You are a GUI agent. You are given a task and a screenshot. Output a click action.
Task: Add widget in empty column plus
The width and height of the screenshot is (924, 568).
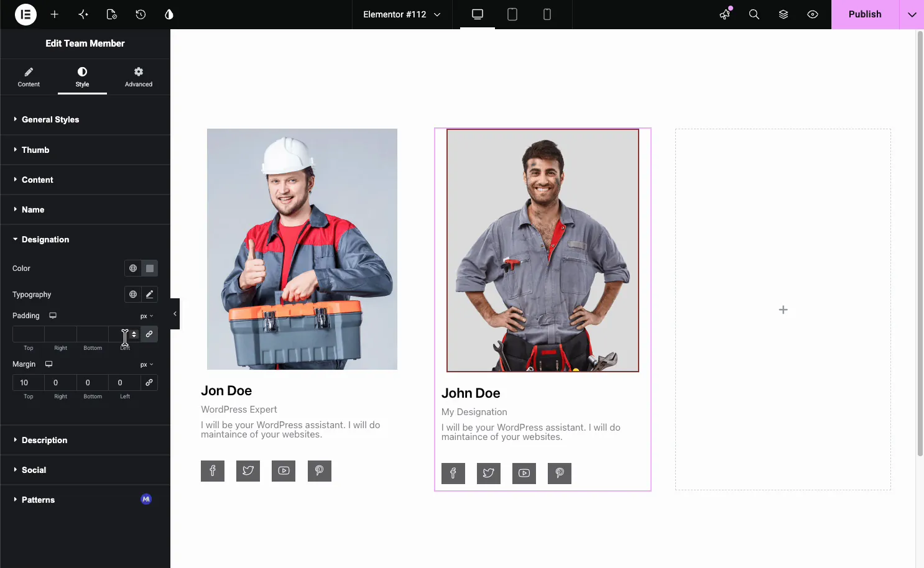pos(783,309)
